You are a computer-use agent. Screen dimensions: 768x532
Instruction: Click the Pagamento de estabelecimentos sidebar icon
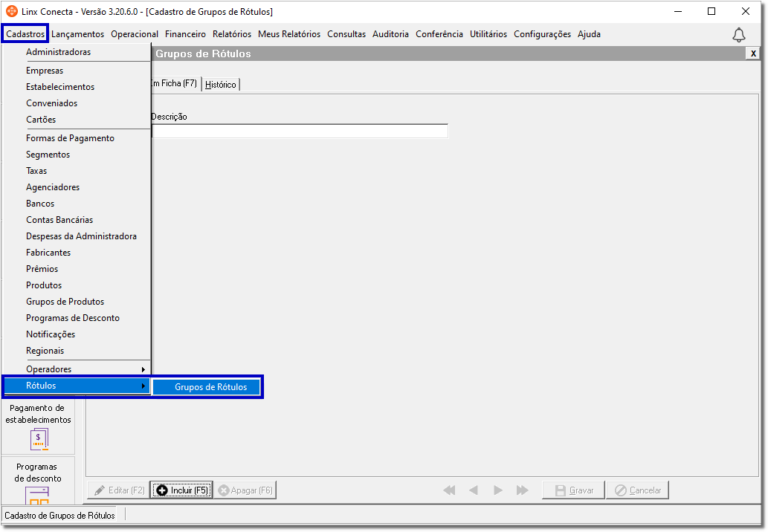coord(39,439)
